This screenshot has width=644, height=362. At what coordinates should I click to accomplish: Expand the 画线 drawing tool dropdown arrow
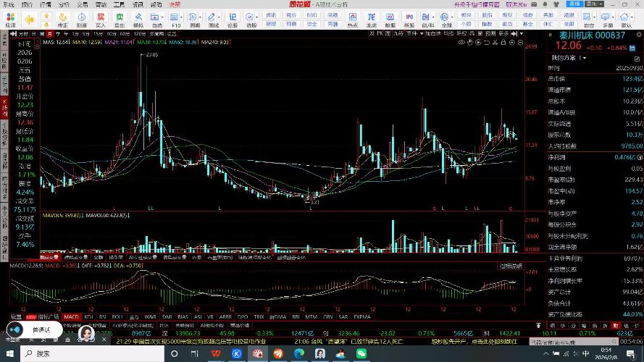coord(219,17)
